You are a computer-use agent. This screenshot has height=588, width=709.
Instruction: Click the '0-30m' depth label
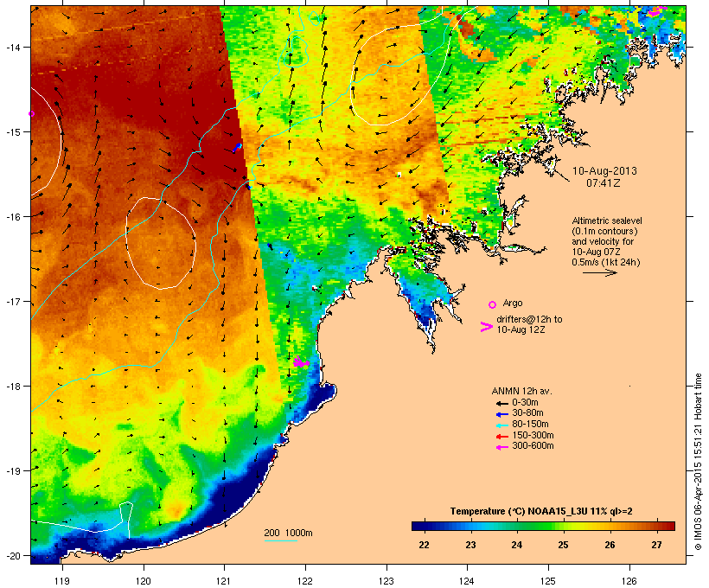tap(525, 403)
